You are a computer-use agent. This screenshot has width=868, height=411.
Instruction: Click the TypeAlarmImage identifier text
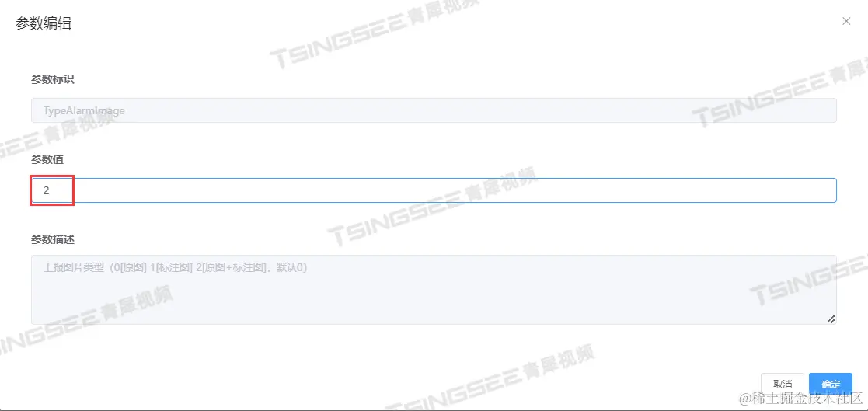coord(84,110)
